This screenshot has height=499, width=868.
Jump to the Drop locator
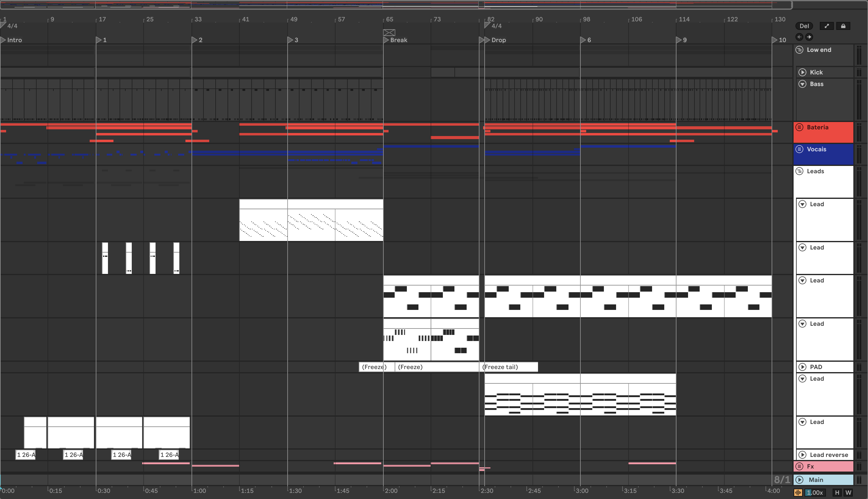point(487,40)
